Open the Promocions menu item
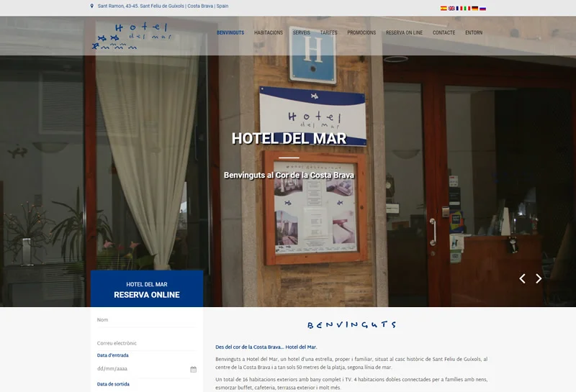Screen dimensions: 576x392 pyautogui.click(x=361, y=32)
